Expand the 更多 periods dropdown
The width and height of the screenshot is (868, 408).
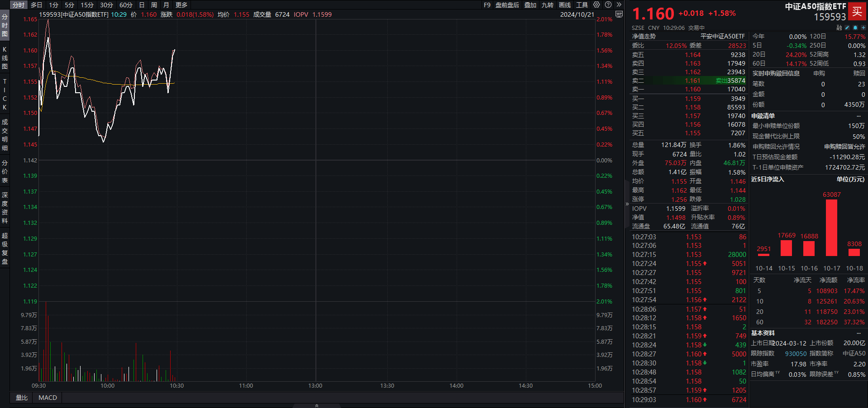point(181,5)
